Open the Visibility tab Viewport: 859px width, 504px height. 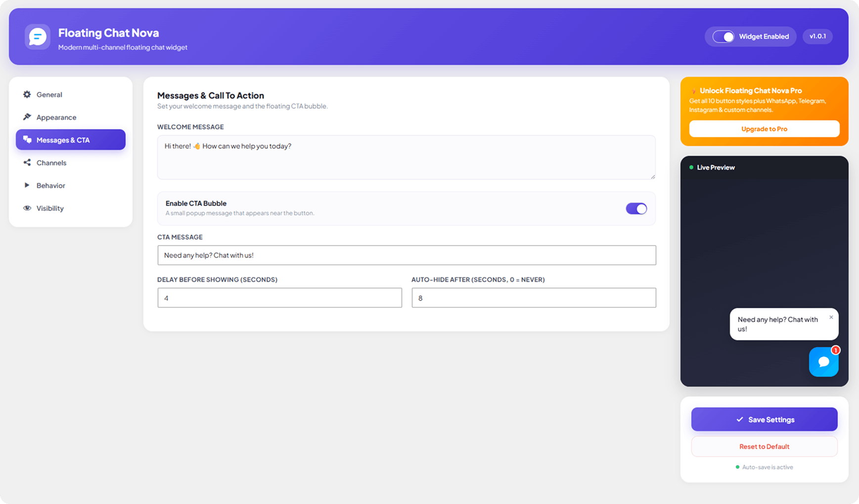tap(71, 208)
